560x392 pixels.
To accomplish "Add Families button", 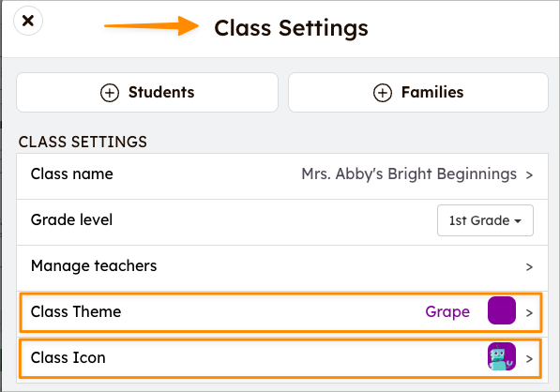I will 418,93.
